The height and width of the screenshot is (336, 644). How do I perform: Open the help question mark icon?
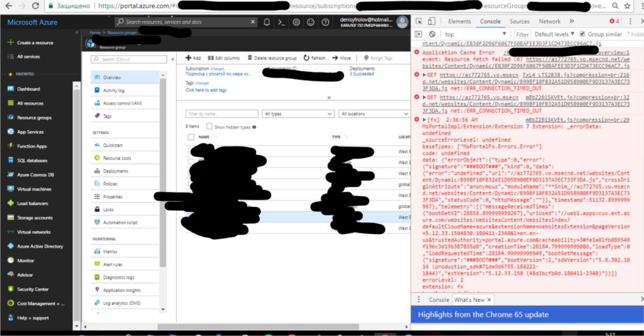point(325,22)
